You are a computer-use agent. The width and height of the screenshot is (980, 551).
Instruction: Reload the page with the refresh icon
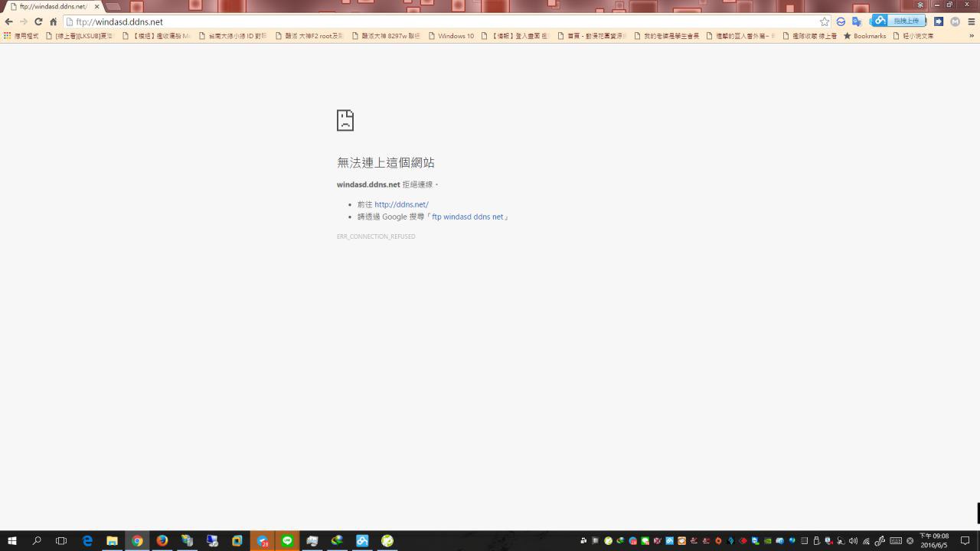point(38,22)
